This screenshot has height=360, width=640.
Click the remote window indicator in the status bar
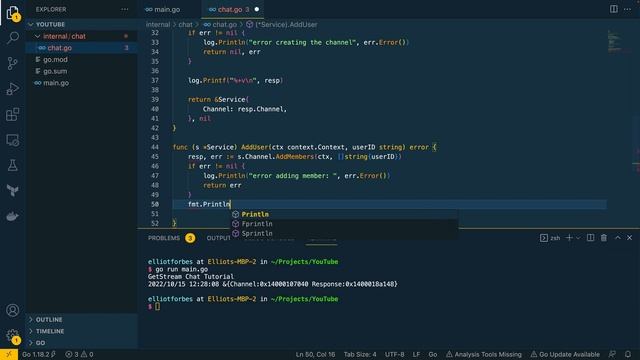[9, 354]
